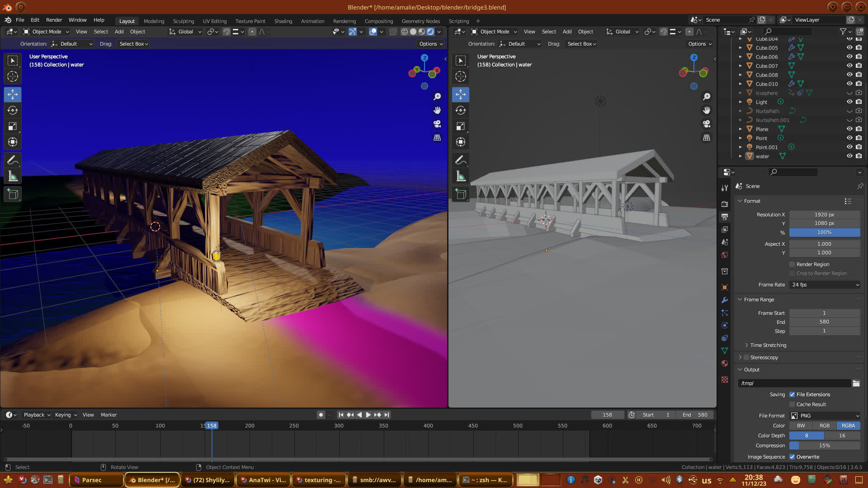
Task: Click the Options button in left viewport
Action: click(430, 44)
